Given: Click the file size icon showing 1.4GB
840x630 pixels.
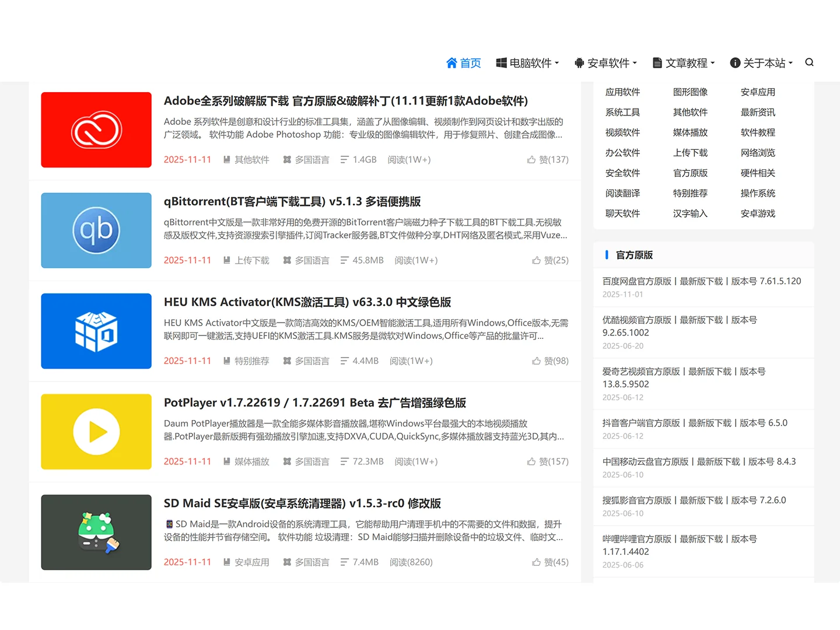Looking at the screenshot, I should 344,159.
